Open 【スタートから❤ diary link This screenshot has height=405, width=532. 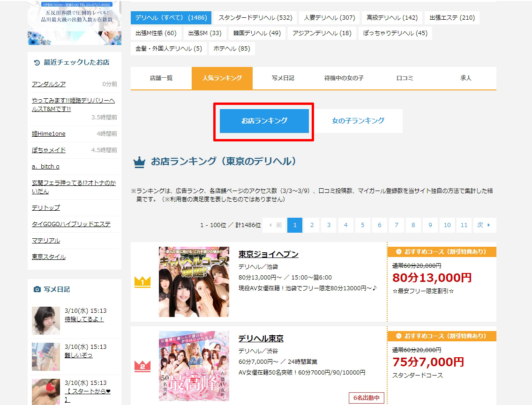click(88, 395)
